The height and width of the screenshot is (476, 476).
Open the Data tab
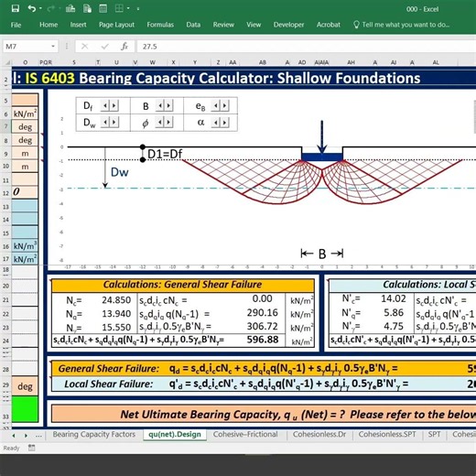tap(193, 25)
